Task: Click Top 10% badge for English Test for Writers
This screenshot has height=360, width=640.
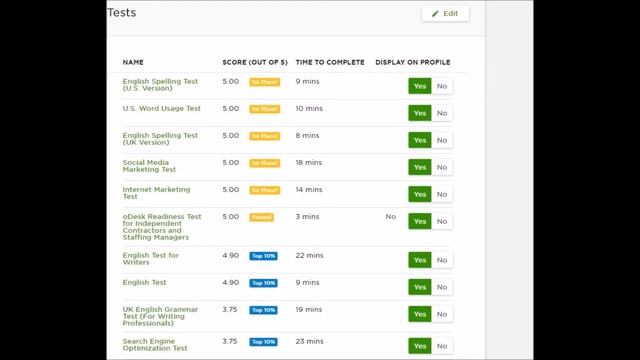Action: pos(264,256)
